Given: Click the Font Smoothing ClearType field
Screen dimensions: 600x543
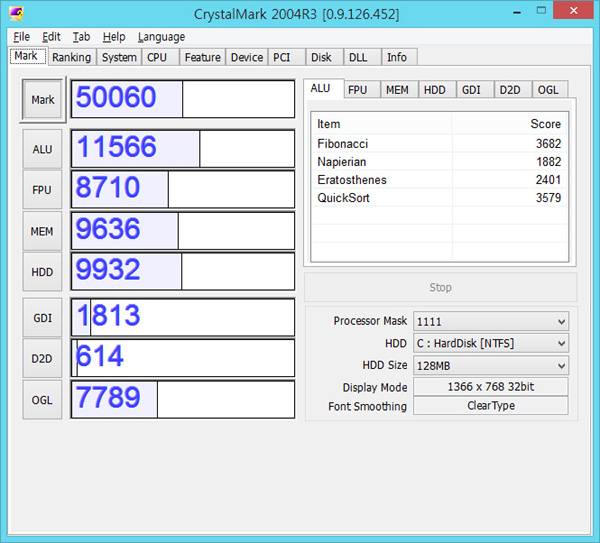Looking at the screenshot, I should (491, 406).
